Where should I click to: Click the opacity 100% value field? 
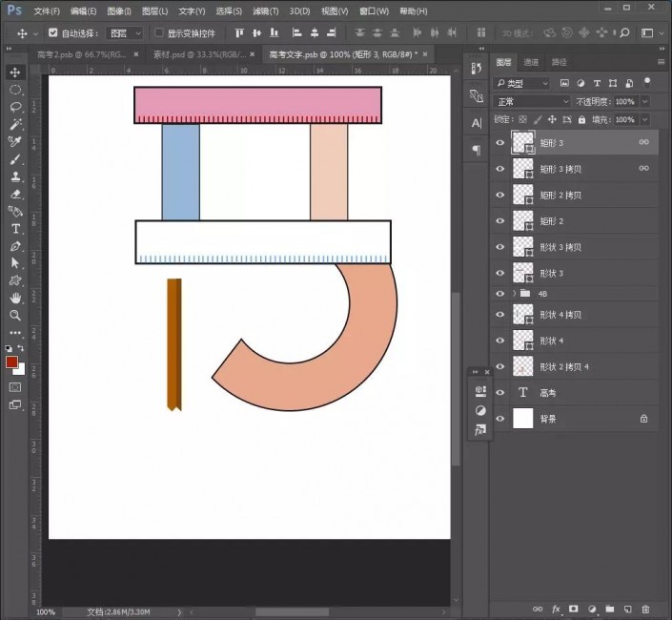[x=625, y=102]
